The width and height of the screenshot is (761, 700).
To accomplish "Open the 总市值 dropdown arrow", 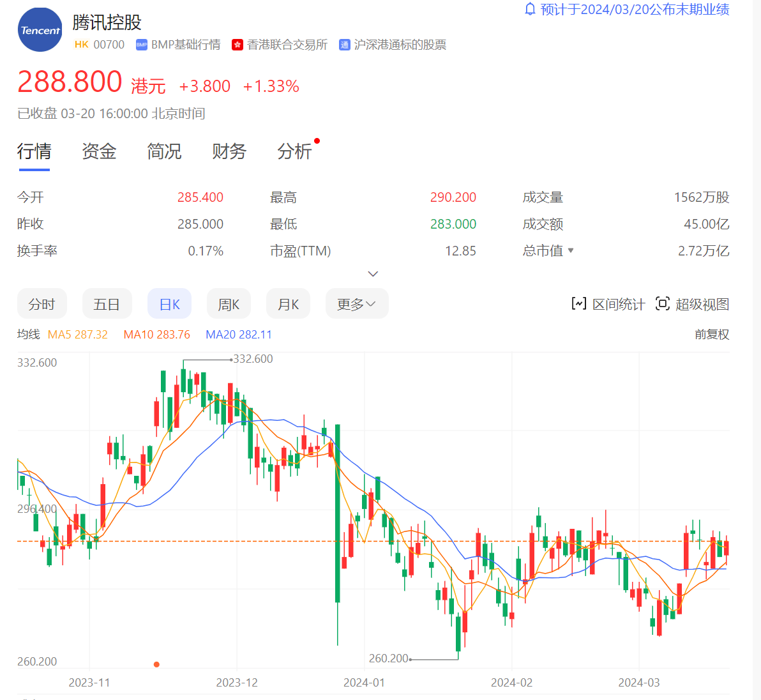I will (x=571, y=250).
